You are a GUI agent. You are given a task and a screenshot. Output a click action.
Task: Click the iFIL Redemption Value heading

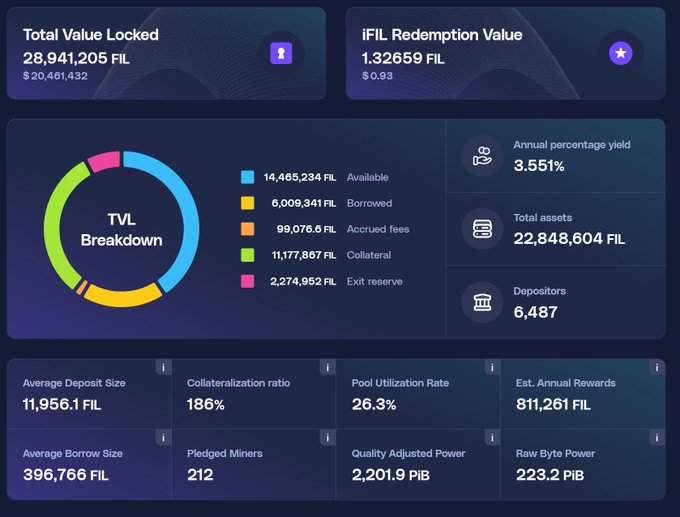click(442, 35)
